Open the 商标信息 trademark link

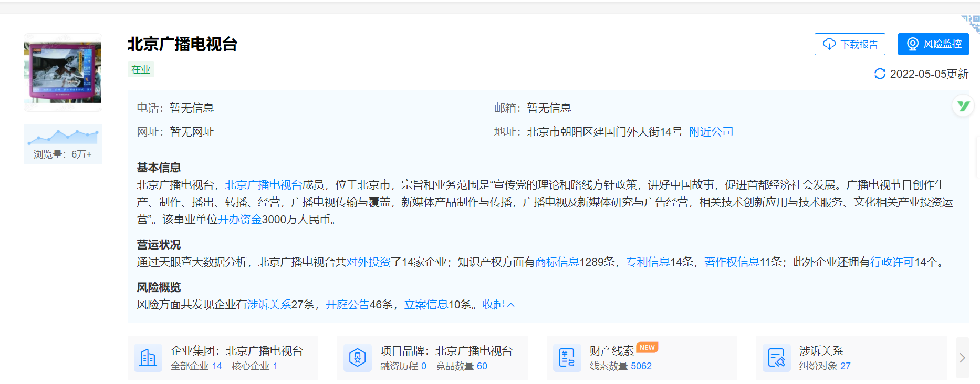pyautogui.click(x=557, y=262)
